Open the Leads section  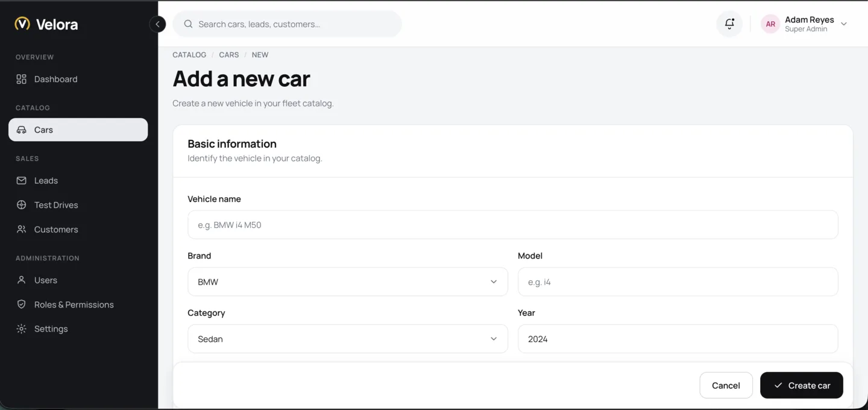coord(78,180)
